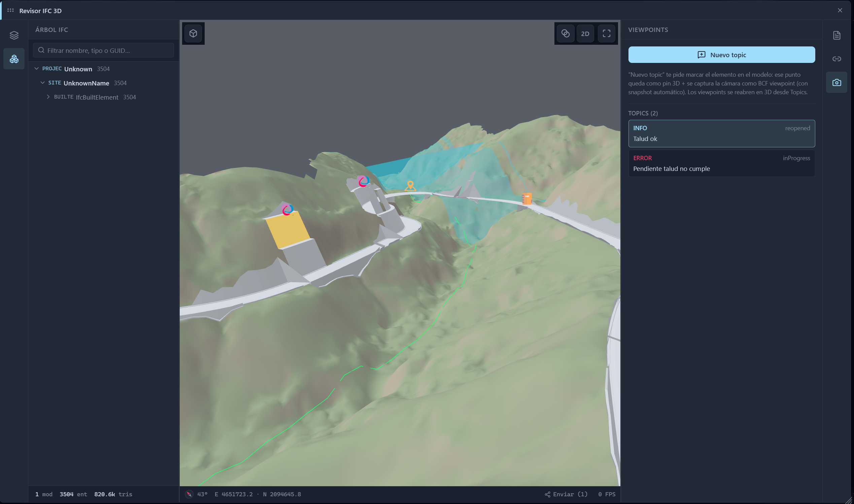The width and height of the screenshot is (854, 504).
Task: Focus the filter name, type or GUID field
Action: (103, 50)
